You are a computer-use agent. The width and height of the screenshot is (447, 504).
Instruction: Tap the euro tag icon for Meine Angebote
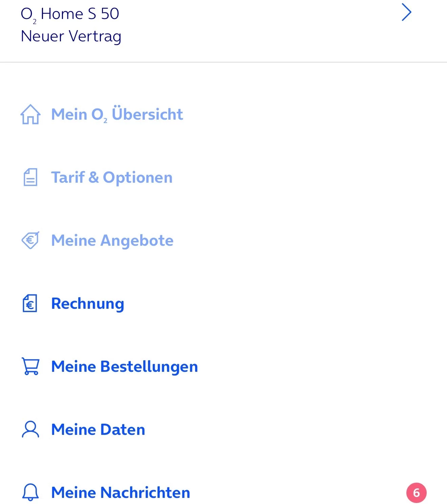[x=30, y=240]
